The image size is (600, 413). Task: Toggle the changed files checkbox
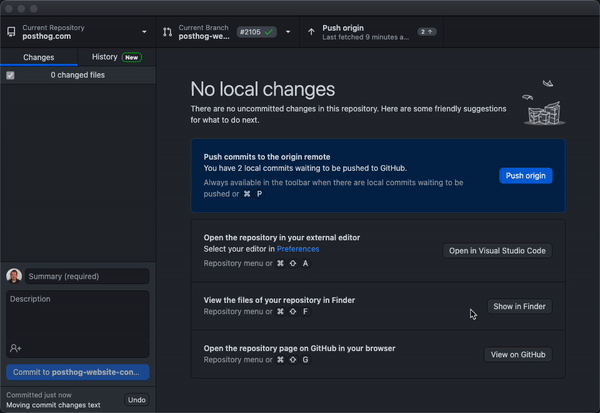[x=10, y=75]
